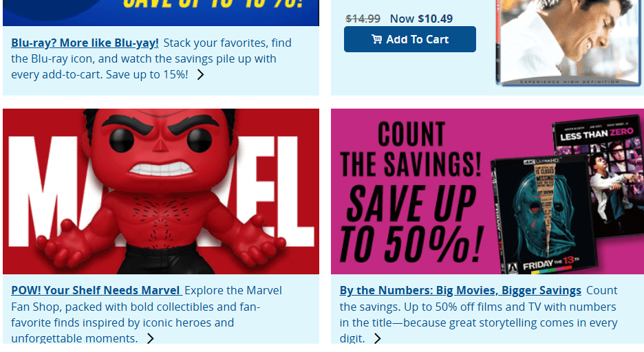This screenshot has height=352, width=644.
Task: Click the "Now $10.49" sale price
Action: (421, 19)
